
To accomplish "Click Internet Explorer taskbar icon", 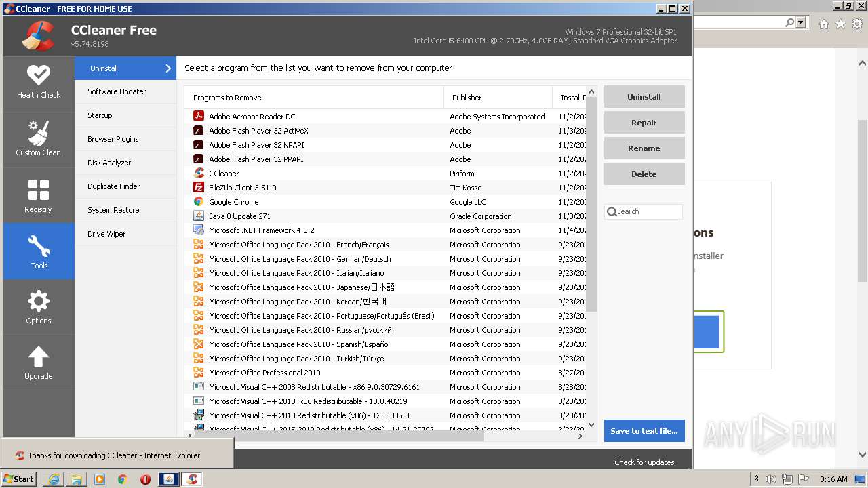I will 54,479.
